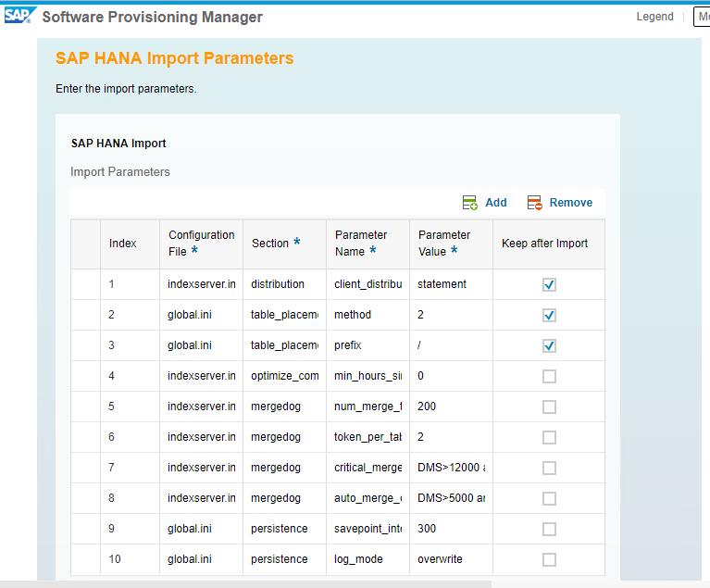The height and width of the screenshot is (588, 710).
Task: Click the Index column header
Action: [x=130, y=244]
